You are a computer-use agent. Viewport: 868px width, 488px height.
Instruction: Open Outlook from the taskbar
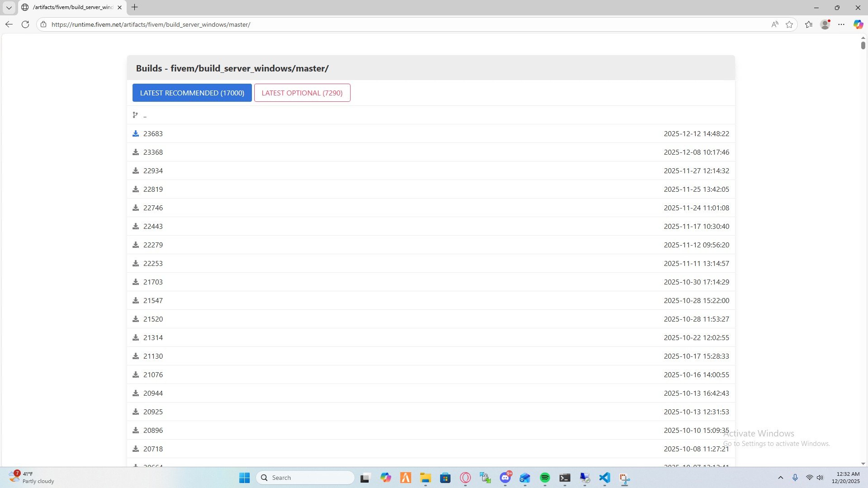525,478
